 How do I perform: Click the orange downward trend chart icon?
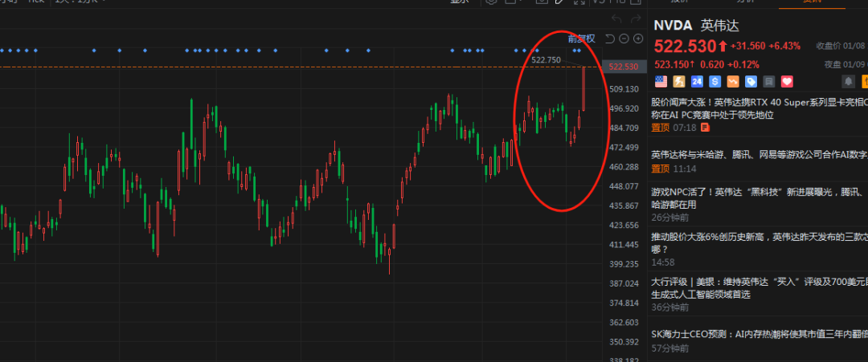pyautogui.click(x=733, y=82)
